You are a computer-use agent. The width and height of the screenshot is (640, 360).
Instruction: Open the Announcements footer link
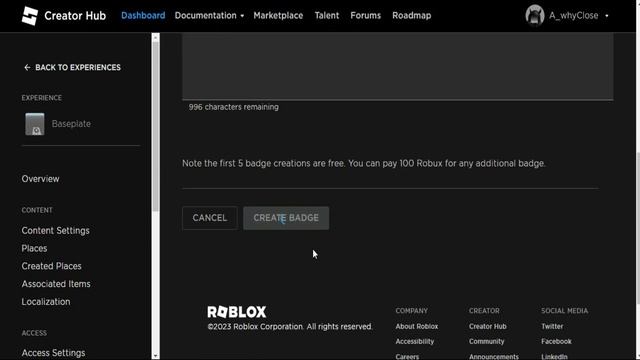(x=494, y=356)
